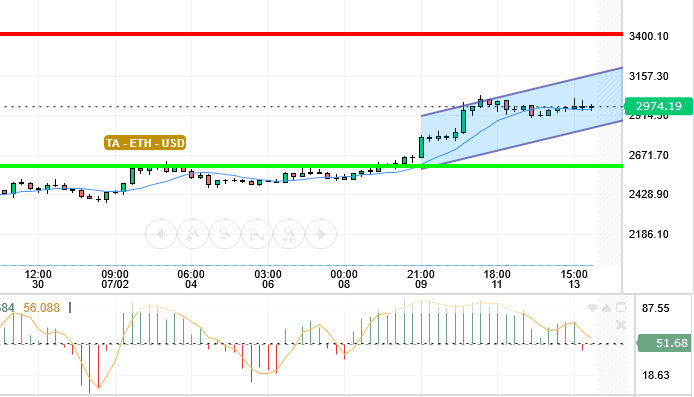Image resolution: width=694 pixels, height=397 pixels.
Task: Click the zoom in magnifier button
Action: click(193, 234)
